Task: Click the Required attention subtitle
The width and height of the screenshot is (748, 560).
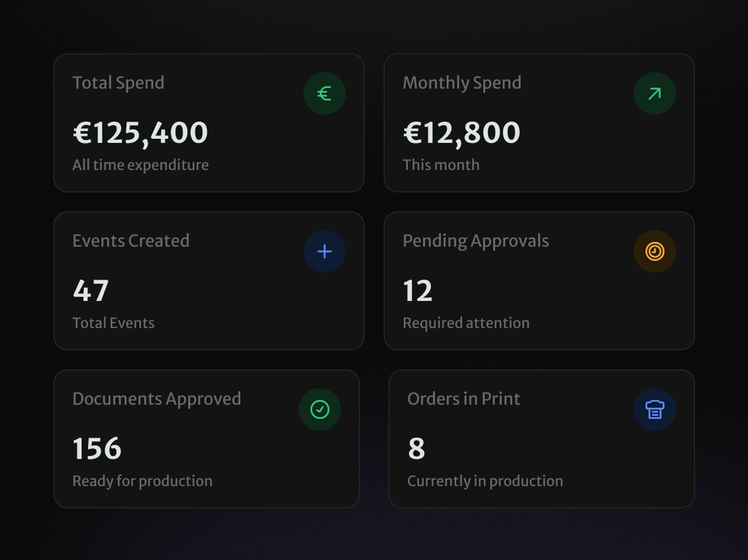Action: [x=466, y=323]
